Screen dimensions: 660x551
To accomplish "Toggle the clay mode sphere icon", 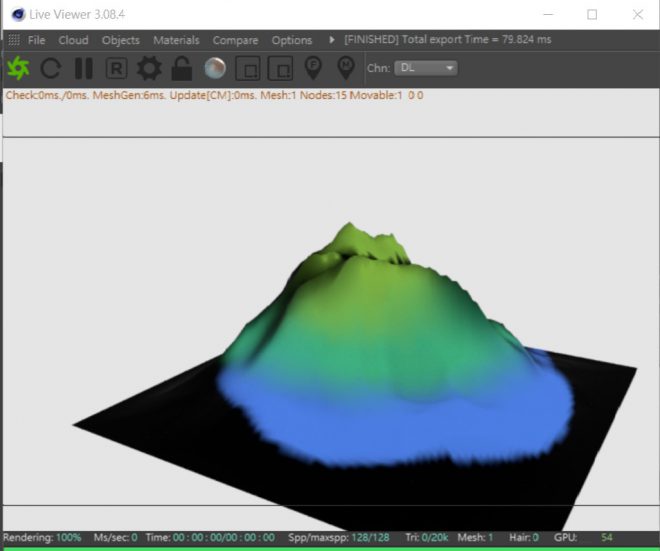I will click(x=214, y=68).
